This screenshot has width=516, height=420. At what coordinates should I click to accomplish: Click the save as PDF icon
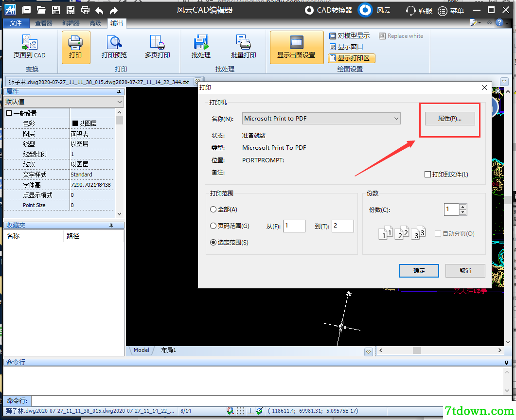[71, 10]
